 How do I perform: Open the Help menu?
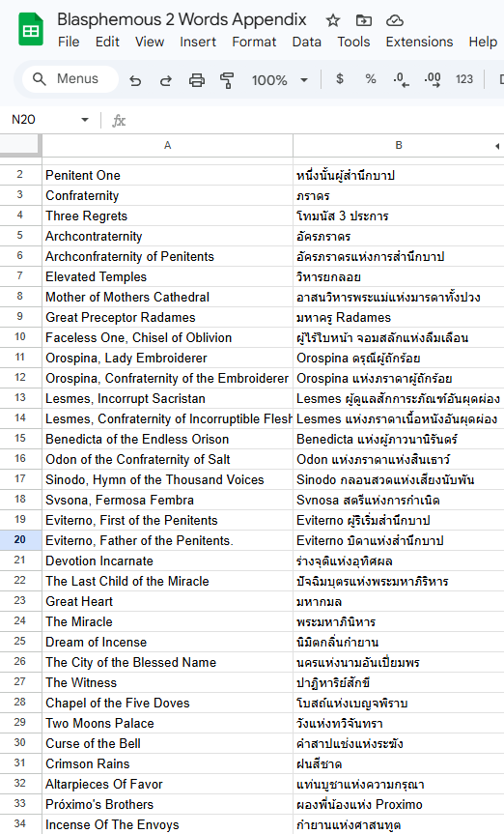pyautogui.click(x=483, y=42)
